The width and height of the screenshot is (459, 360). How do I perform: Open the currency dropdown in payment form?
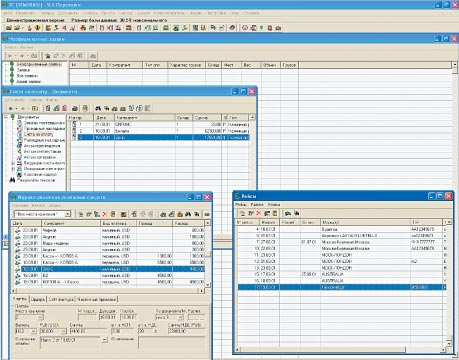[x=33, y=331]
